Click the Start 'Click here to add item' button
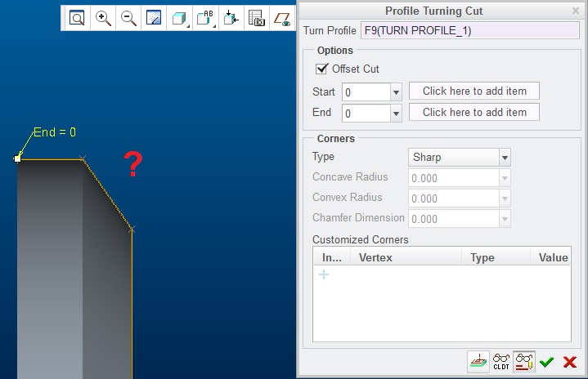This screenshot has height=379, width=588. (474, 91)
